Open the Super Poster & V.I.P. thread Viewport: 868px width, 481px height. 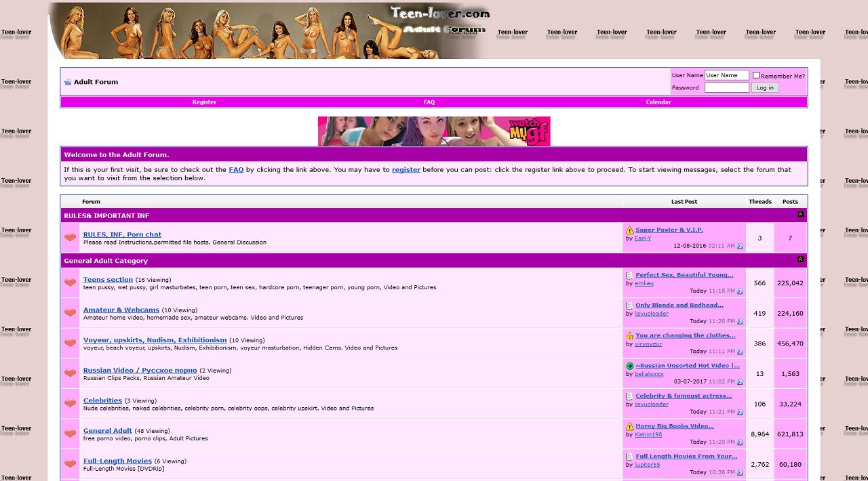pyautogui.click(x=669, y=230)
